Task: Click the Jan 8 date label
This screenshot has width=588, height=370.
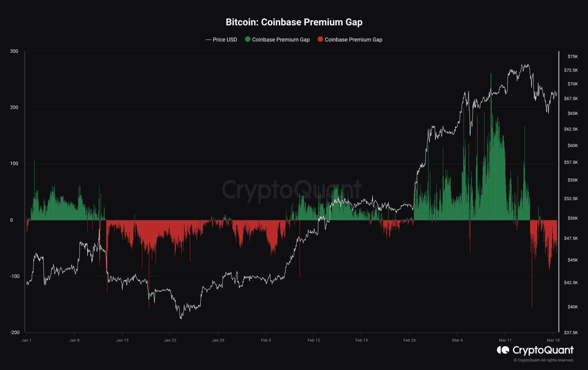Action: click(74, 341)
